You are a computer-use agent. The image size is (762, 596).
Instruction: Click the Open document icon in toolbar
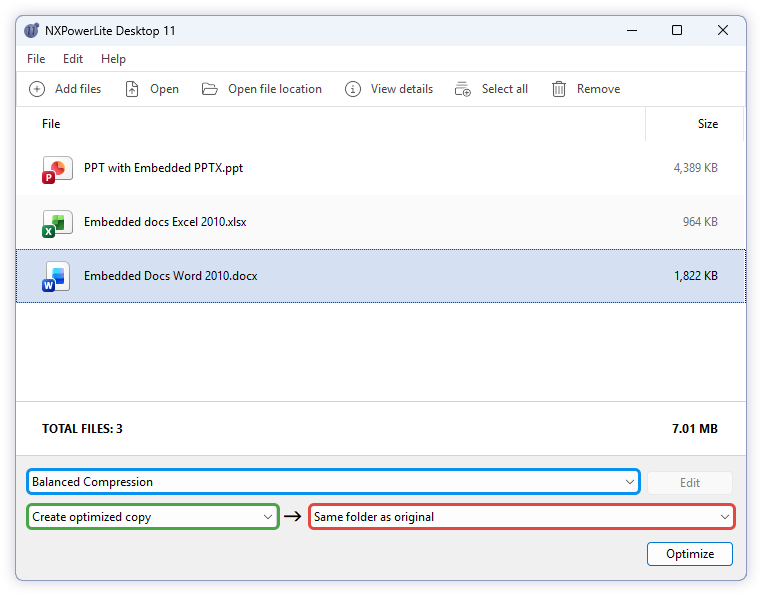click(132, 89)
